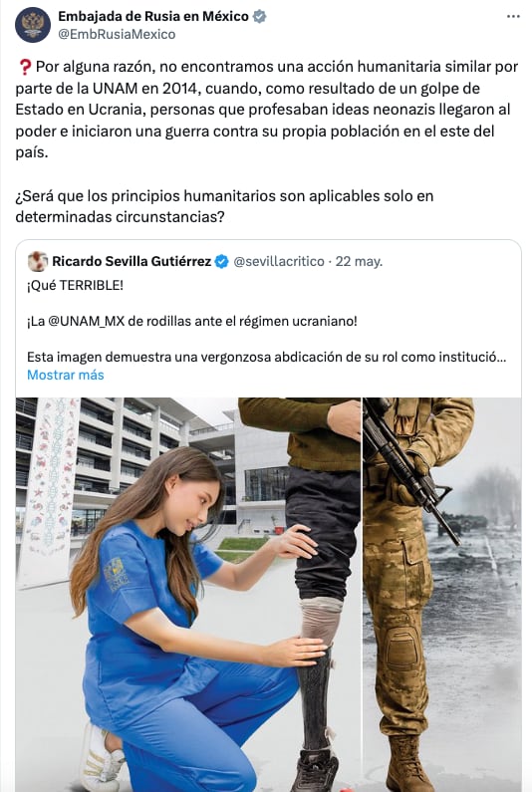Click the embassy's verified badge icon

(x=259, y=16)
